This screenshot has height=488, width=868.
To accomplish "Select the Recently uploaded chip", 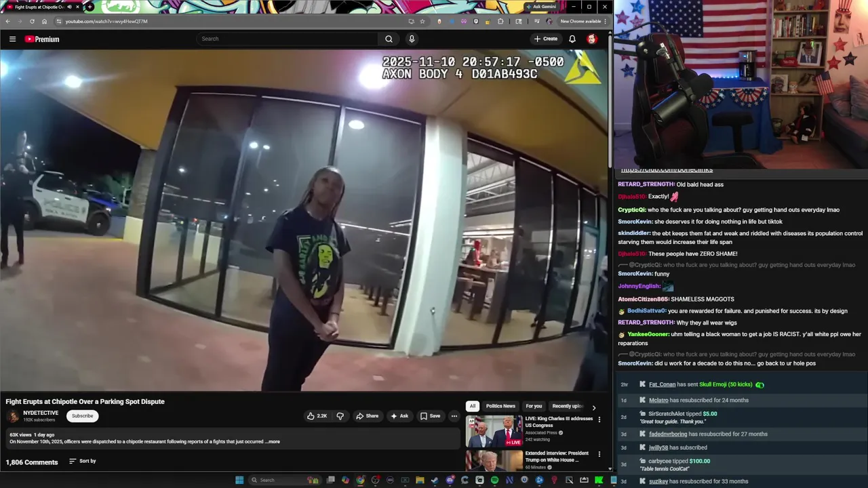I will click(x=568, y=406).
